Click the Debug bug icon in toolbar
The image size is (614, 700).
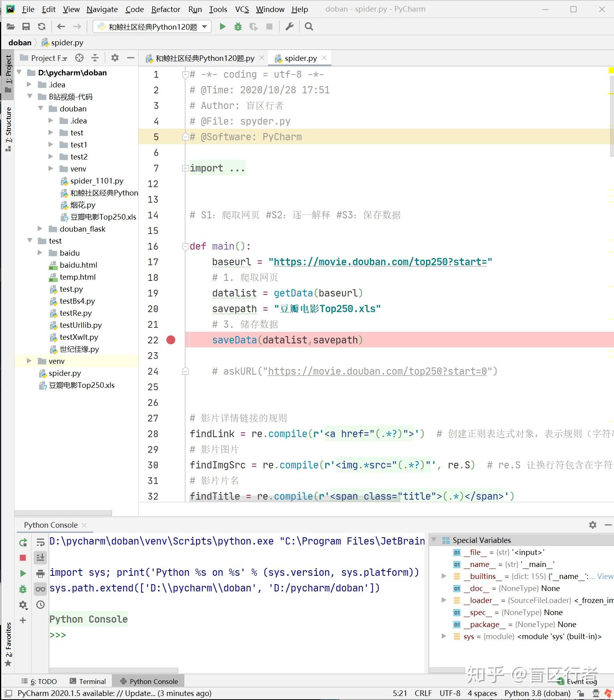[x=238, y=26]
